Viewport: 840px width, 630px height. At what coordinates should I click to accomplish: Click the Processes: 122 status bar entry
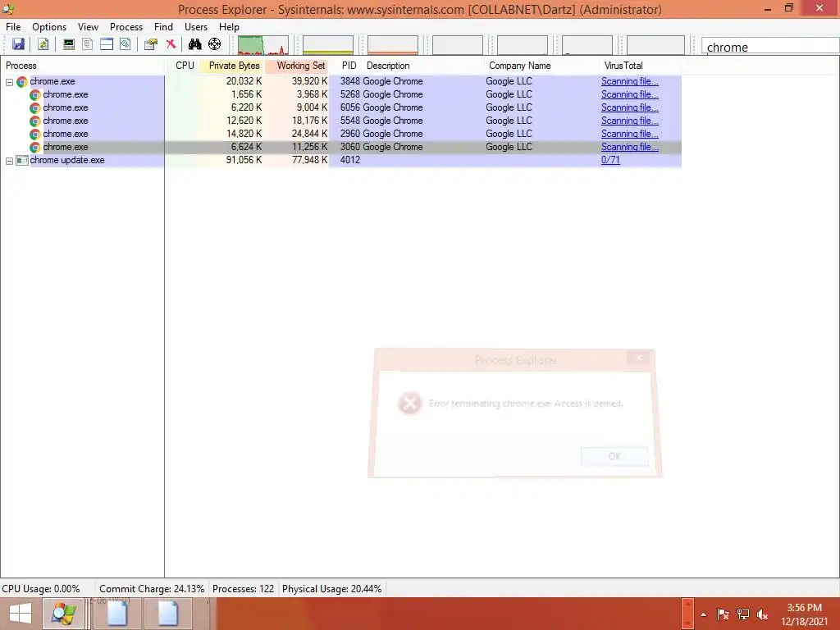pos(243,589)
